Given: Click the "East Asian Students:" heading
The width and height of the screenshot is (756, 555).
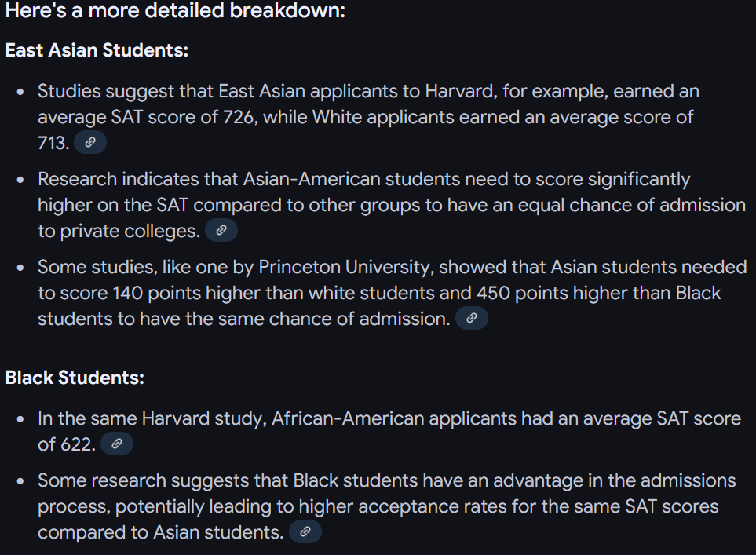Looking at the screenshot, I should pyautogui.click(x=97, y=50).
